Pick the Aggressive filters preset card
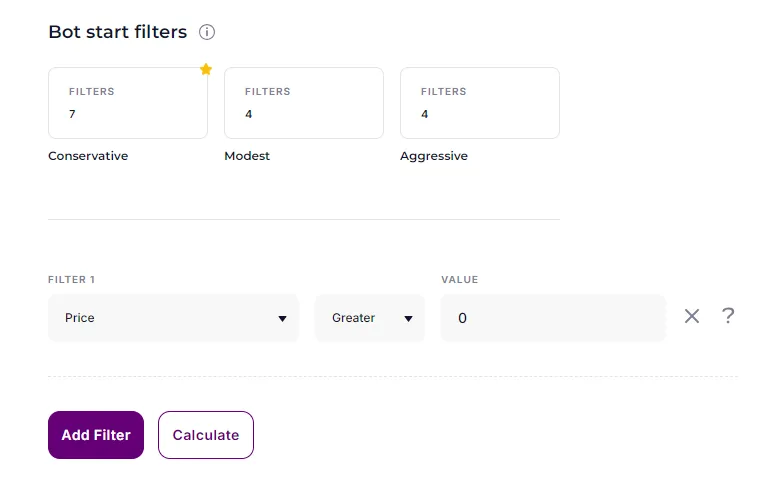774x487 pixels. (480, 103)
